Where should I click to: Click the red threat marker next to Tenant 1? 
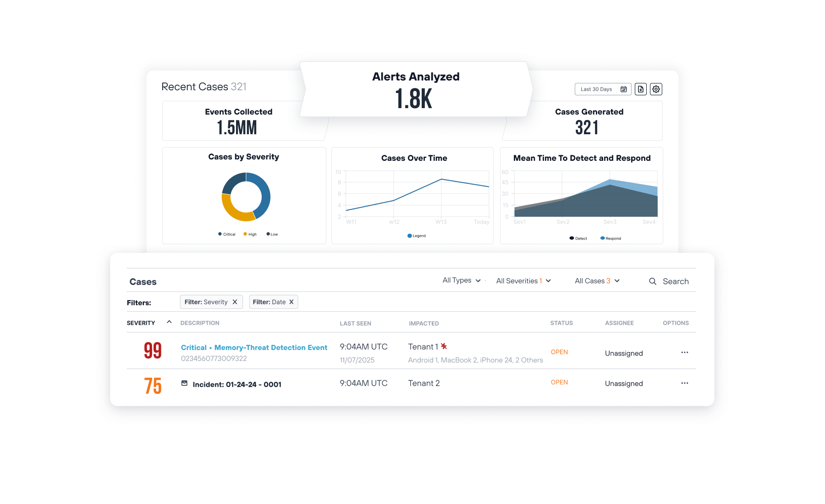(x=443, y=346)
